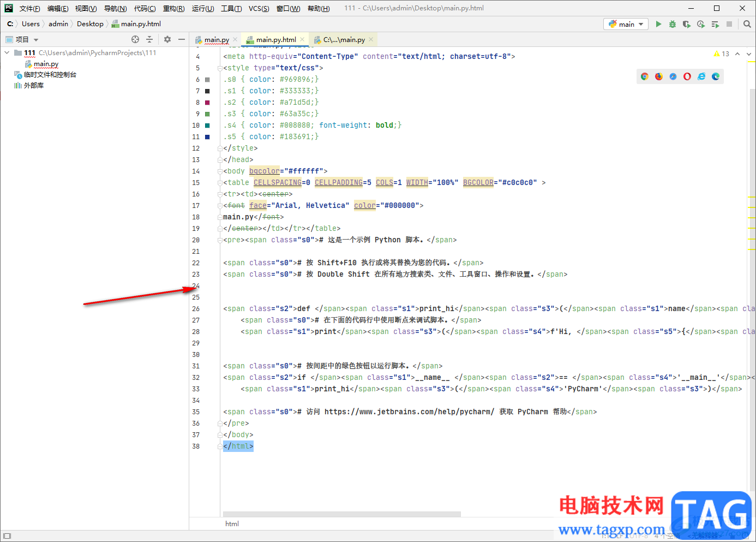Screen dimensions: 756x542
Task: Open HTML preview in Firefox
Action: [658, 76]
